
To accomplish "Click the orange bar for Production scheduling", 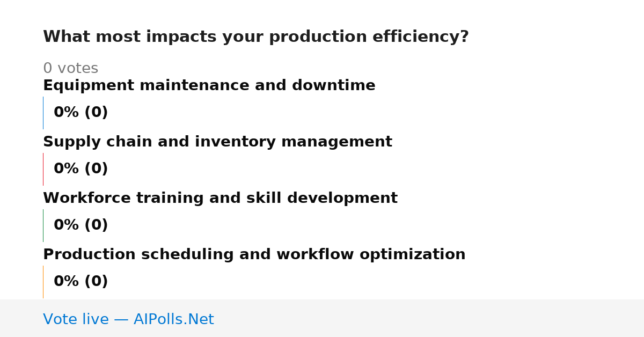I will 43,282.
